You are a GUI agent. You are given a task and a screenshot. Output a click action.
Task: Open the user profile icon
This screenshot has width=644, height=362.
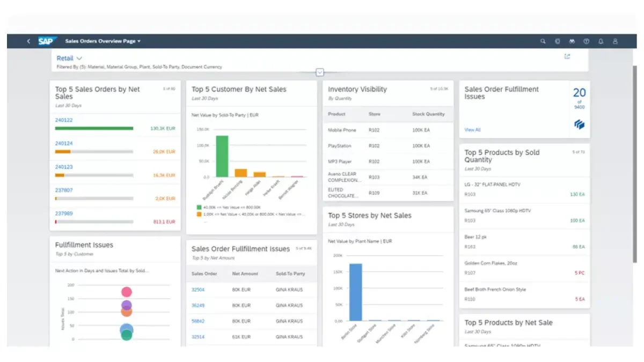(616, 41)
